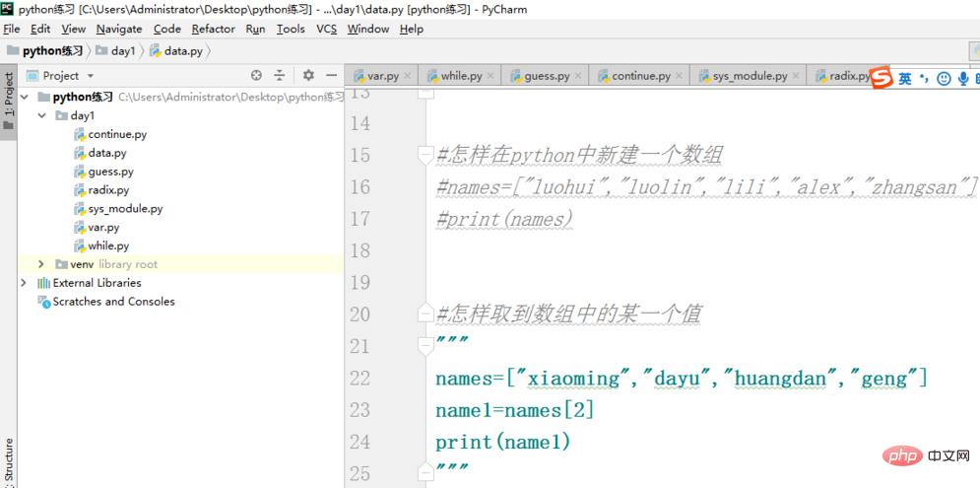Close the guess.py tab
This screenshot has width=980, height=488.
578,76
